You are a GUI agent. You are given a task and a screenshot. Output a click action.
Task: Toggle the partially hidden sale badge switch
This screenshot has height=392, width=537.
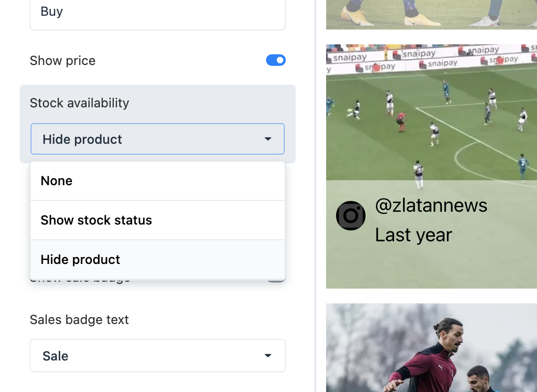[277, 281]
